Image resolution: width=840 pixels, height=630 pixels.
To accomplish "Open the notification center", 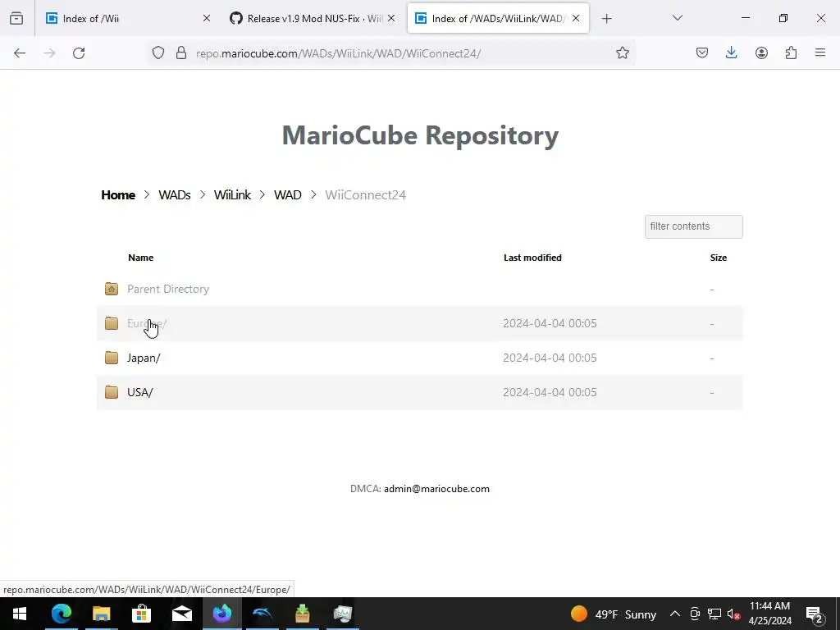I will (815, 614).
